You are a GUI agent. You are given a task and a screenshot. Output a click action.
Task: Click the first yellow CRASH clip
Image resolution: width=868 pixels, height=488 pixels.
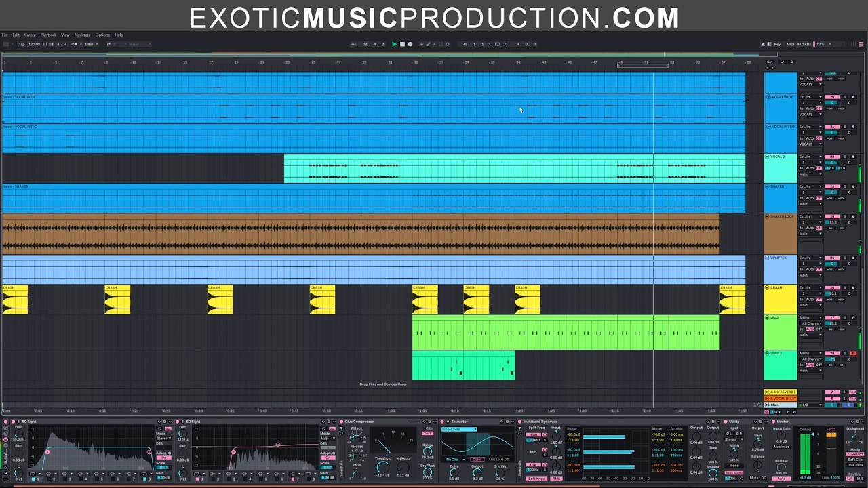tap(15, 300)
